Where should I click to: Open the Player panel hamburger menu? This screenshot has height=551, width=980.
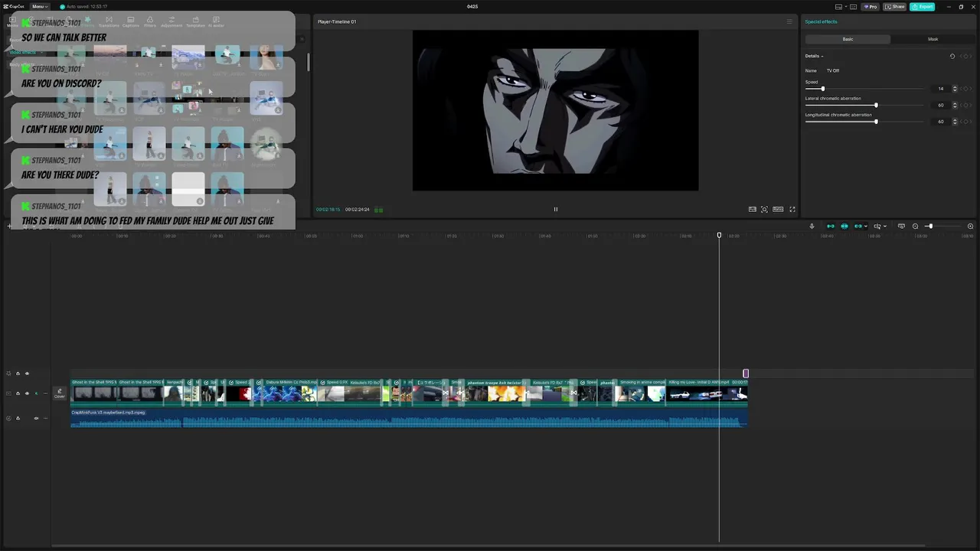[x=789, y=21]
